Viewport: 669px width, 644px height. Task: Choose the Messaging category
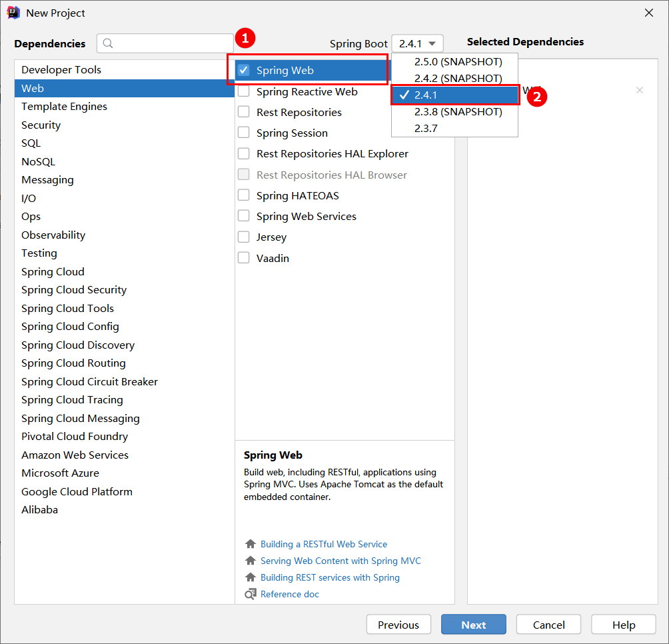click(124, 180)
